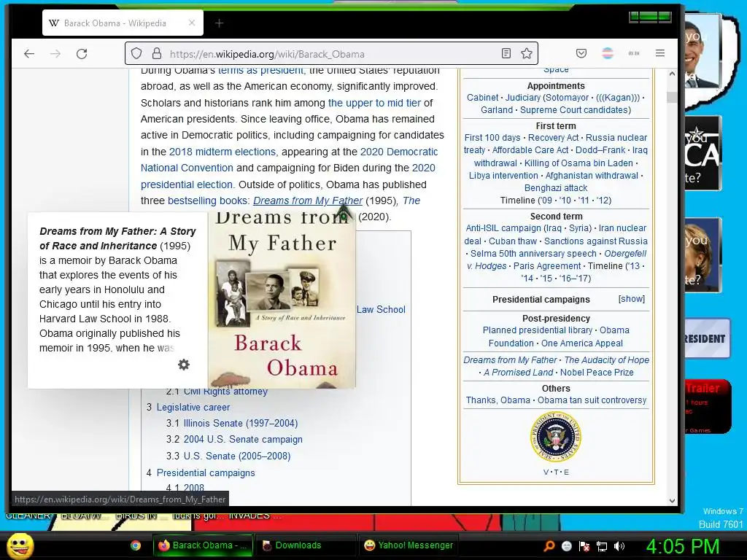Open Supreme Court candidates link
The height and width of the screenshot is (560, 747).
coord(575,109)
